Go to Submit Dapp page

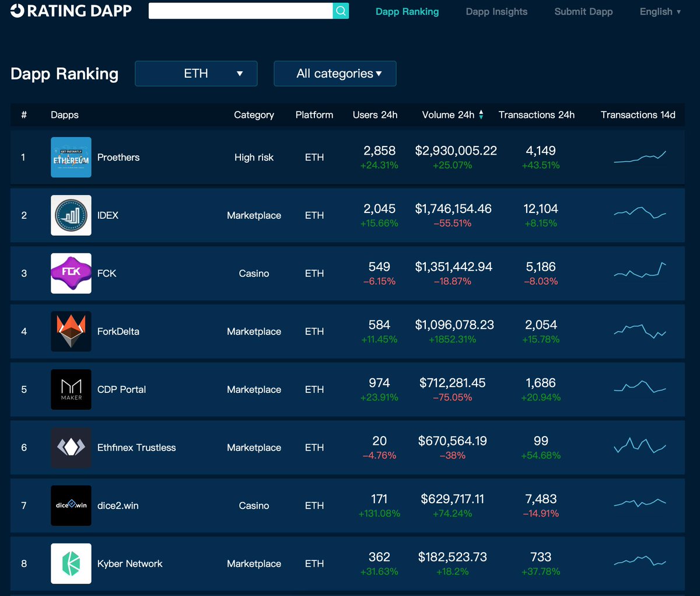[583, 12]
